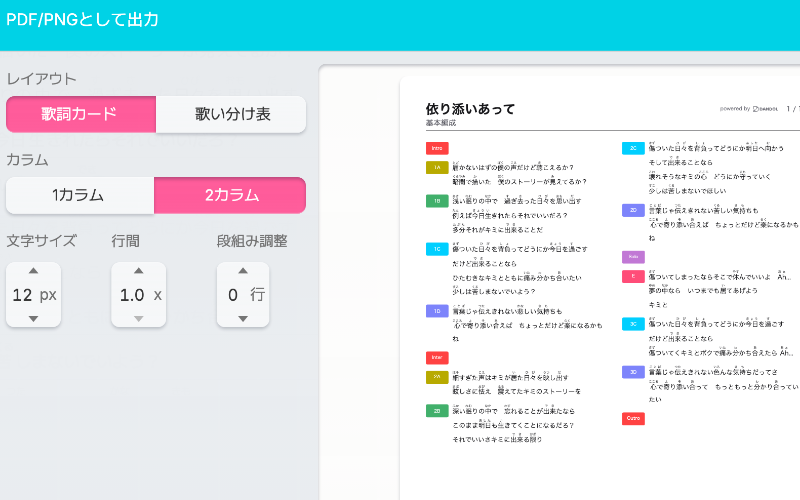Click the 段組み調整 label
800x500 pixels.
click(x=252, y=241)
